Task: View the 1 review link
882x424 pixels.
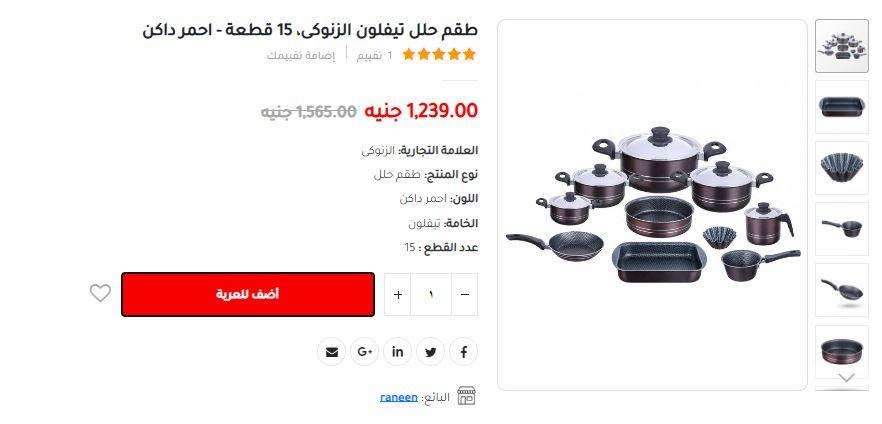Action: pyautogui.click(x=374, y=55)
